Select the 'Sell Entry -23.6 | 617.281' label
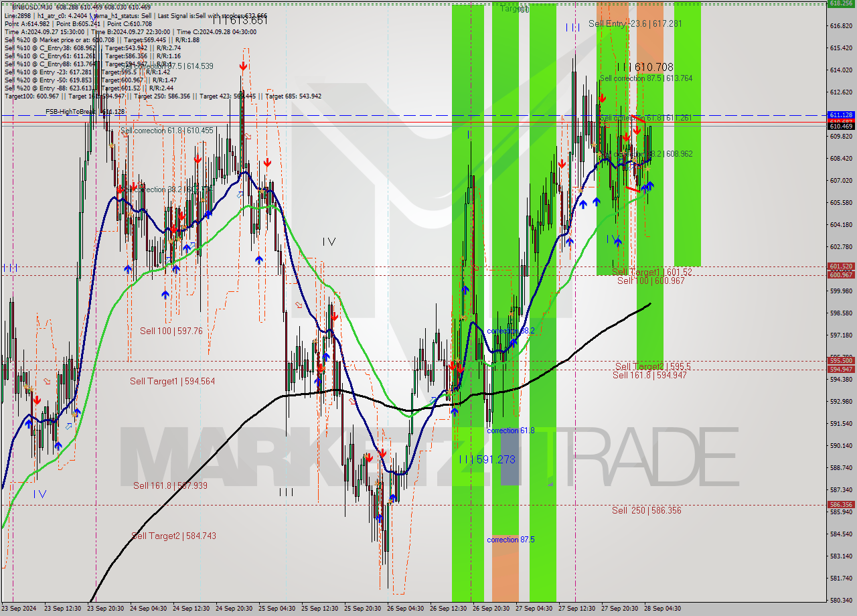Image resolution: width=857 pixels, height=616 pixels. 635,23
